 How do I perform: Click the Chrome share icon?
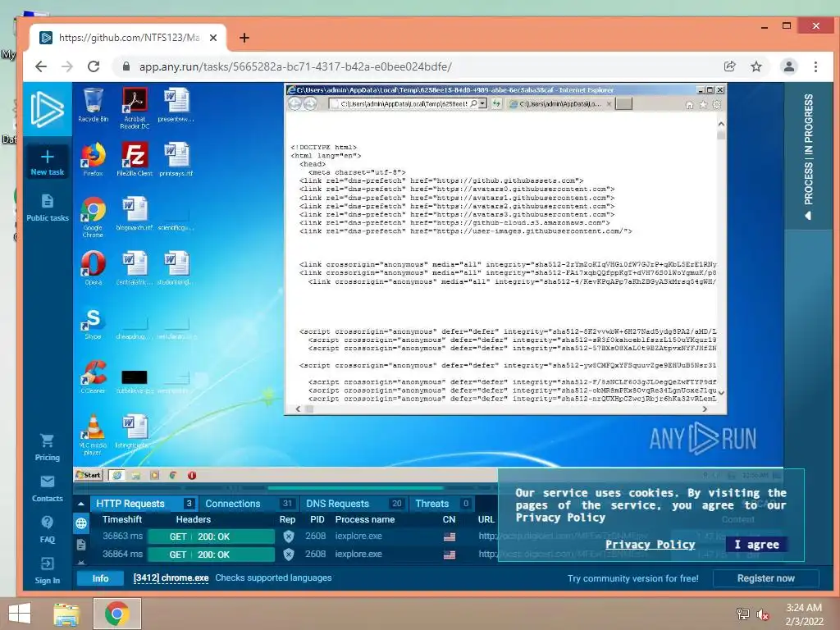click(729, 66)
